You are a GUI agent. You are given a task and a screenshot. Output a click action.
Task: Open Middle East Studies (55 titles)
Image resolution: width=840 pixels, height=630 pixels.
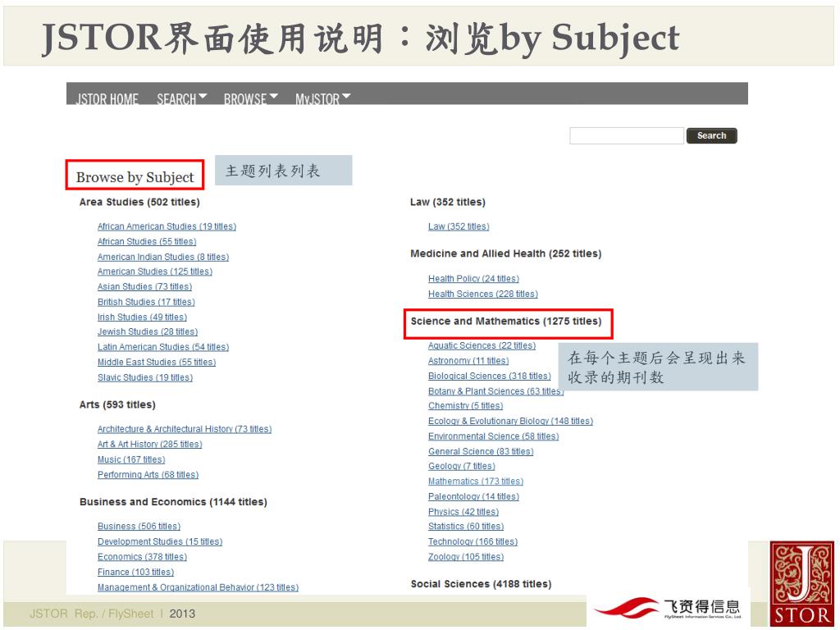point(157,362)
